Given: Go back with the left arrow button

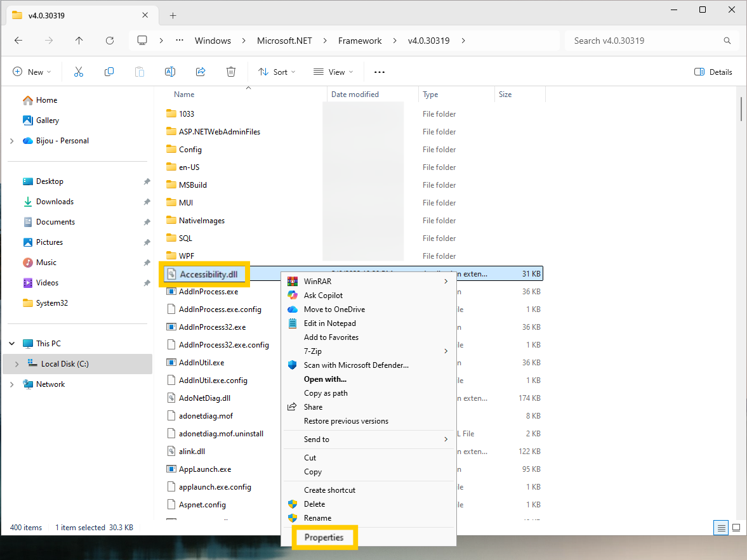Looking at the screenshot, I should point(18,41).
